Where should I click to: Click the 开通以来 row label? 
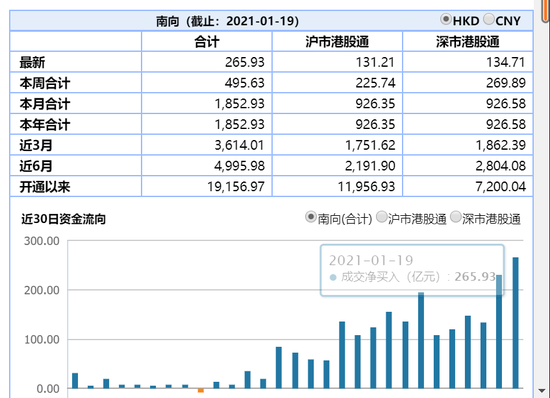point(45,187)
